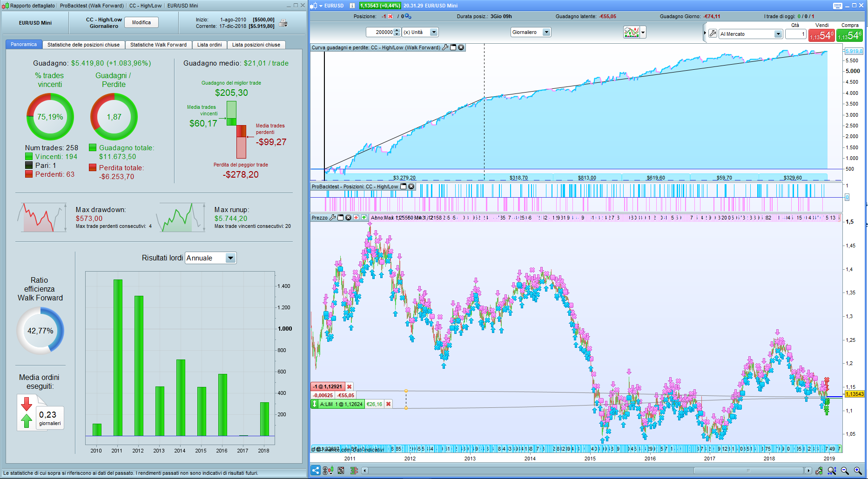Select the Panoramica tab

(x=24, y=45)
